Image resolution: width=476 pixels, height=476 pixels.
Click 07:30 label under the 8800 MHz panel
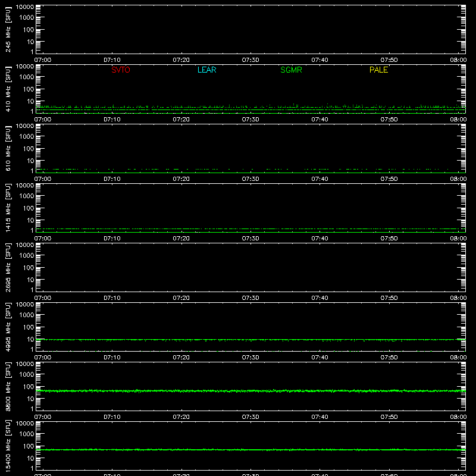[250, 417]
